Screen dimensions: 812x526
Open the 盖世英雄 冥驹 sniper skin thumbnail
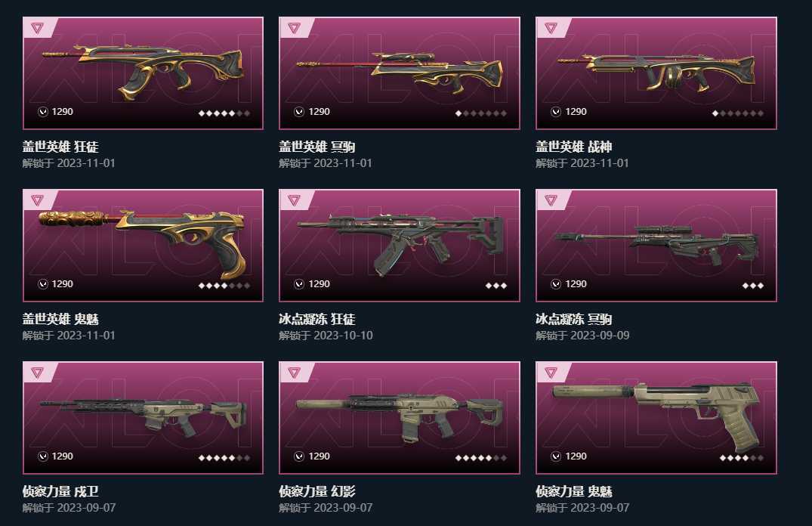[400, 73]
